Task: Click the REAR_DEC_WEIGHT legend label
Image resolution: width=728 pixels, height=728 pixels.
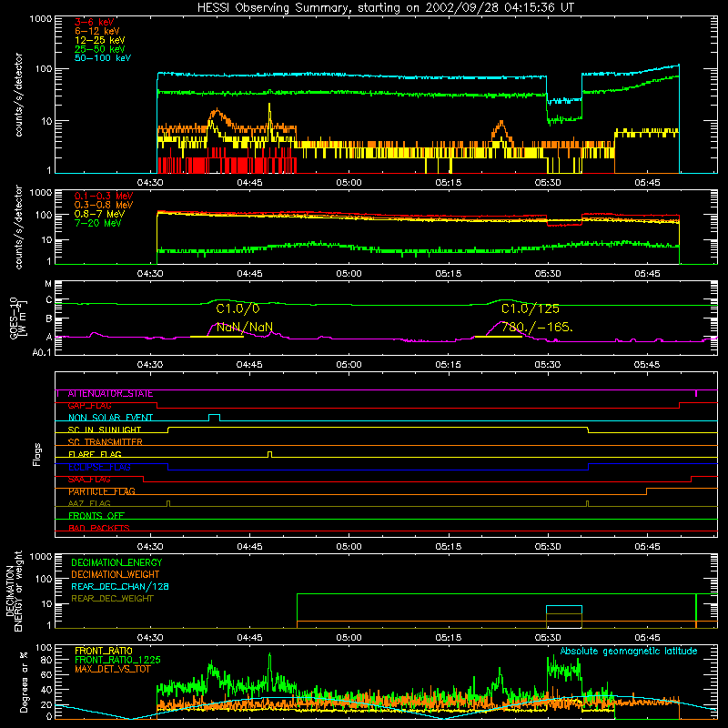Action: coord(112,599)
